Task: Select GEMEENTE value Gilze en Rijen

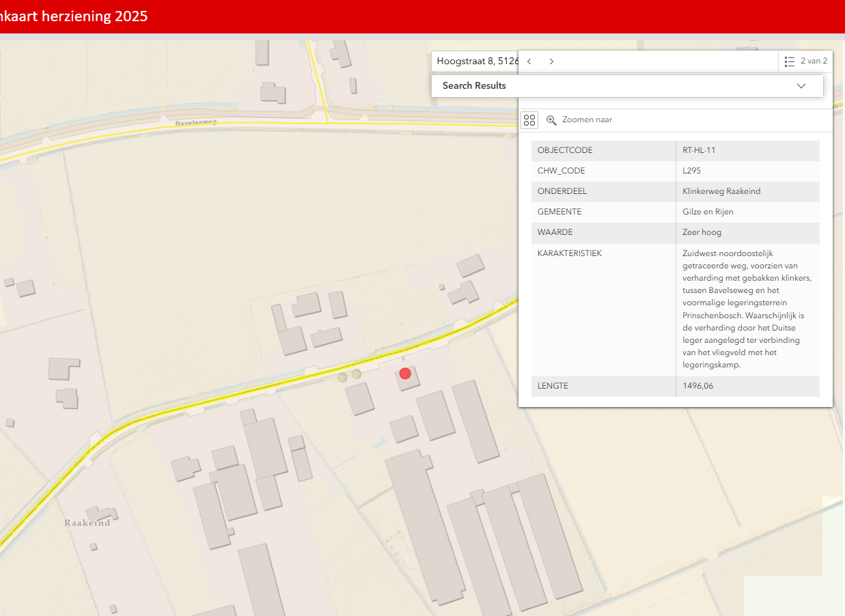Action: (708, 212)
